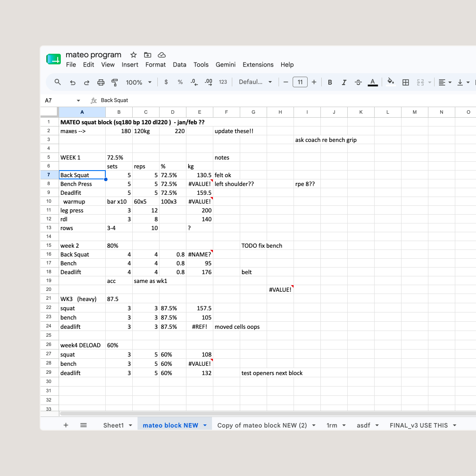Open the mateo block NEW tab dropdown
The height and width of the screenshot is (476, 476).
205,425
